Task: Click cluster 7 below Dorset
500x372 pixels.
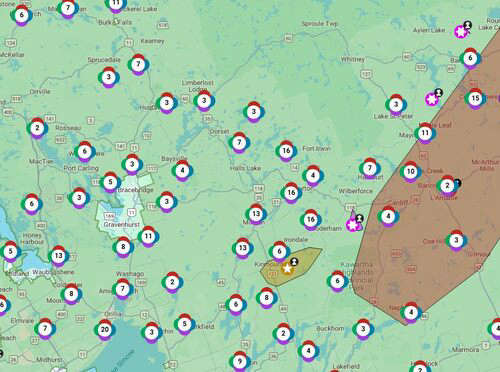Action: tap(239, 143)
